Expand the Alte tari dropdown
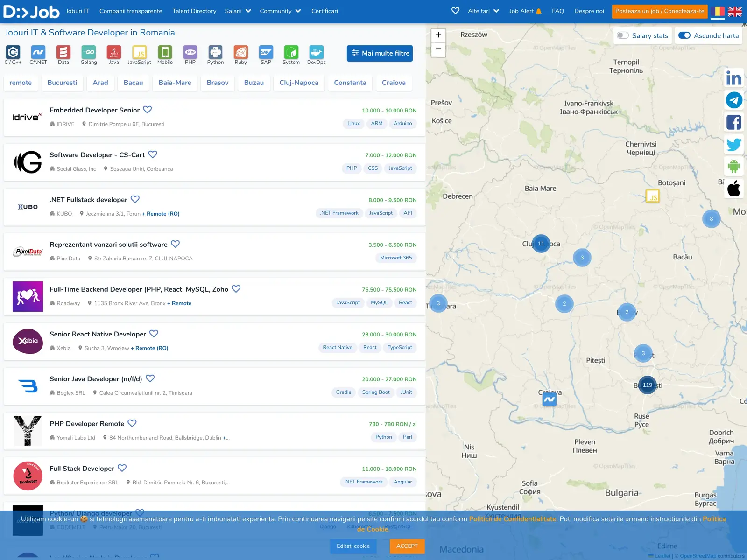Screen dimensions: 747x560 tap(483, 11)
